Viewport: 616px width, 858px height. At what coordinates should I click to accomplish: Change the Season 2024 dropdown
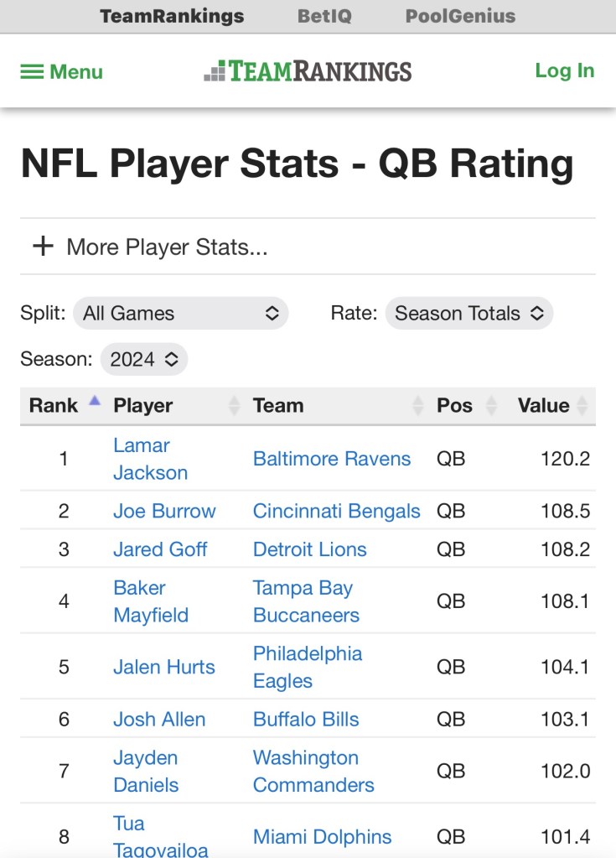tap(144, 360)
